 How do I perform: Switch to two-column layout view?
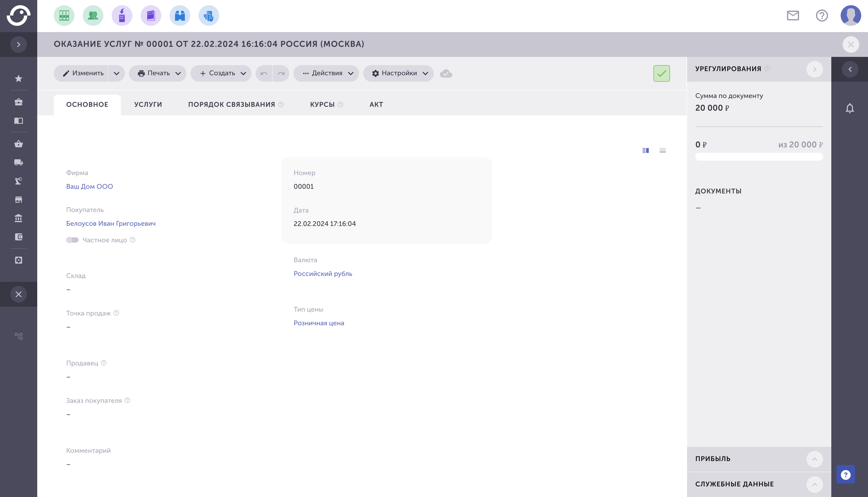[x=645, y=150]
